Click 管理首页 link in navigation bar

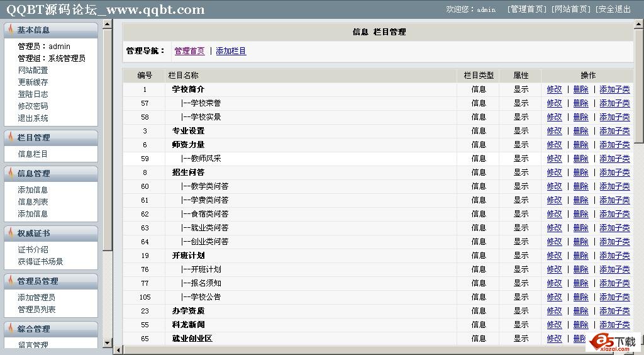[189, 51]
